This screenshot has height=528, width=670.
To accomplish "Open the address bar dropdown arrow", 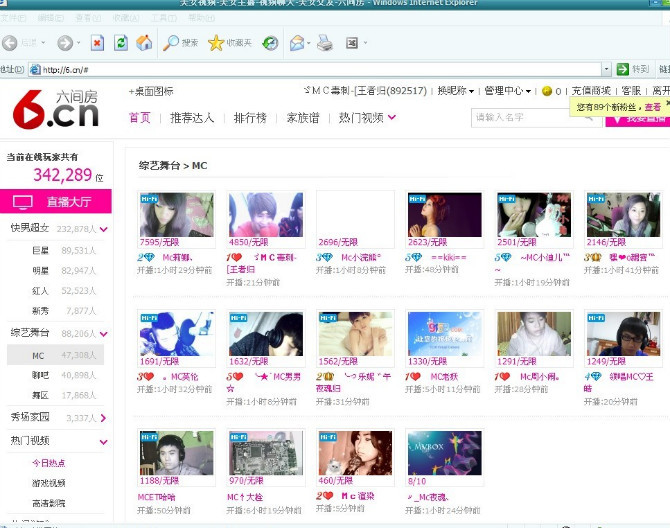I will tap(606, 69).
